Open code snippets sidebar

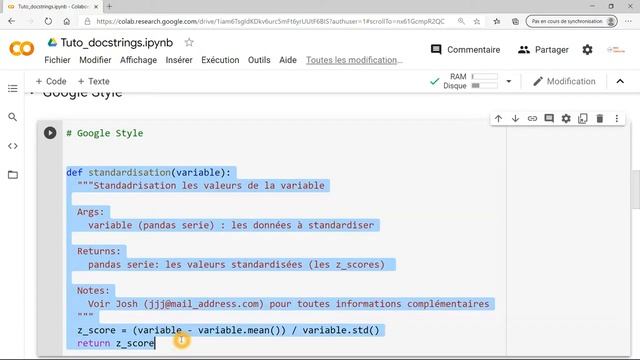[x=13, y=146]
